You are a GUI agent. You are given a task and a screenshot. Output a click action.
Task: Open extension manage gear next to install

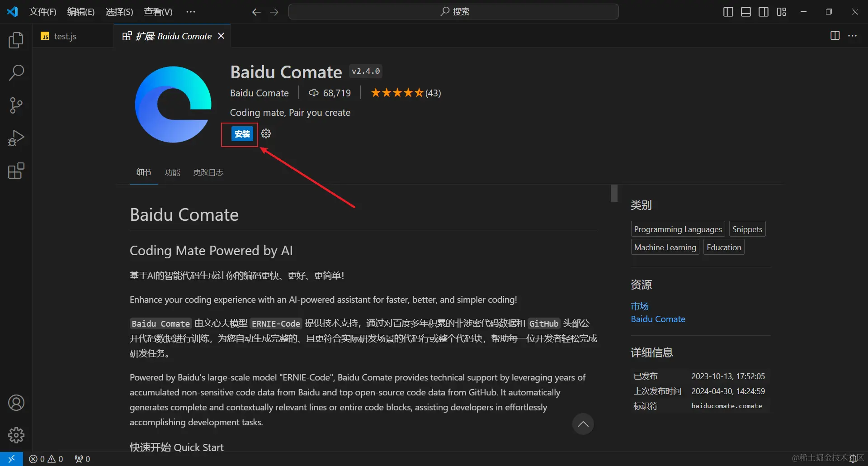pos(266,133)
